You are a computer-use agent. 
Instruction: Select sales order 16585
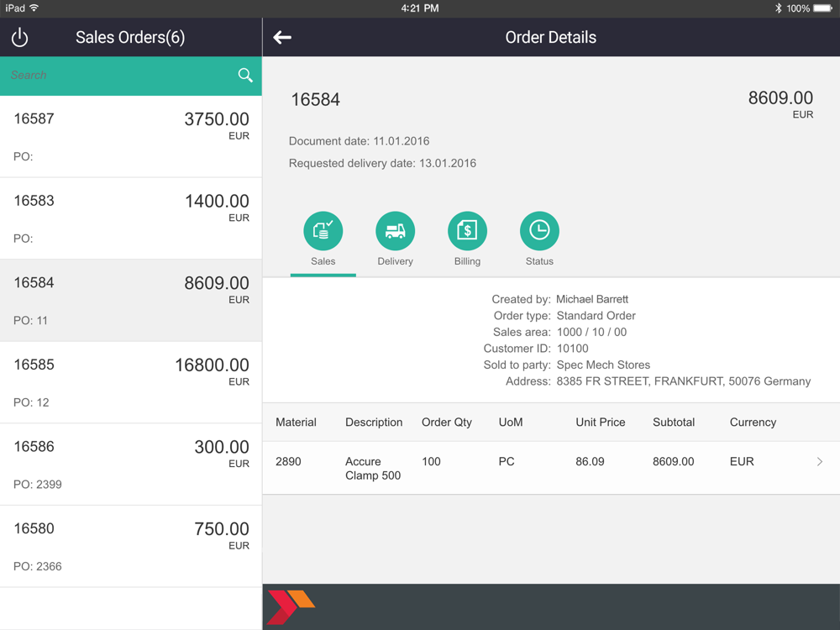(x=131, y=382)
